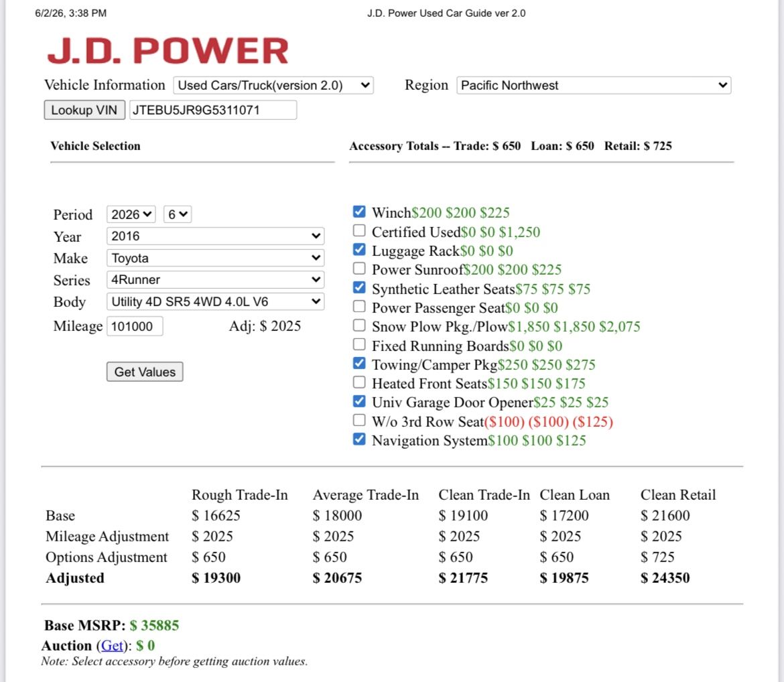Open the Period year dropdown 2026
This screenshot has width=784, height=682.
(x=131, y=214)
